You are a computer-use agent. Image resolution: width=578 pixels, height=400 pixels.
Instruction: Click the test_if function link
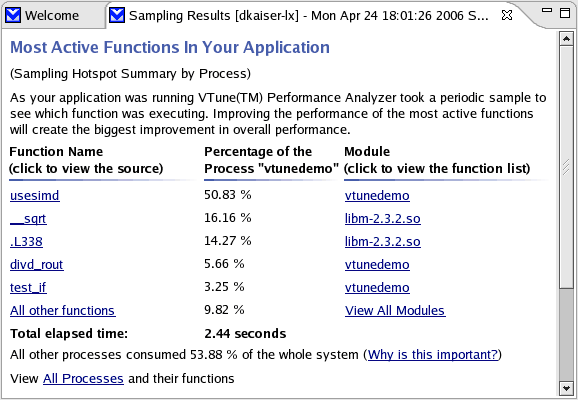[x=28, y=288]
